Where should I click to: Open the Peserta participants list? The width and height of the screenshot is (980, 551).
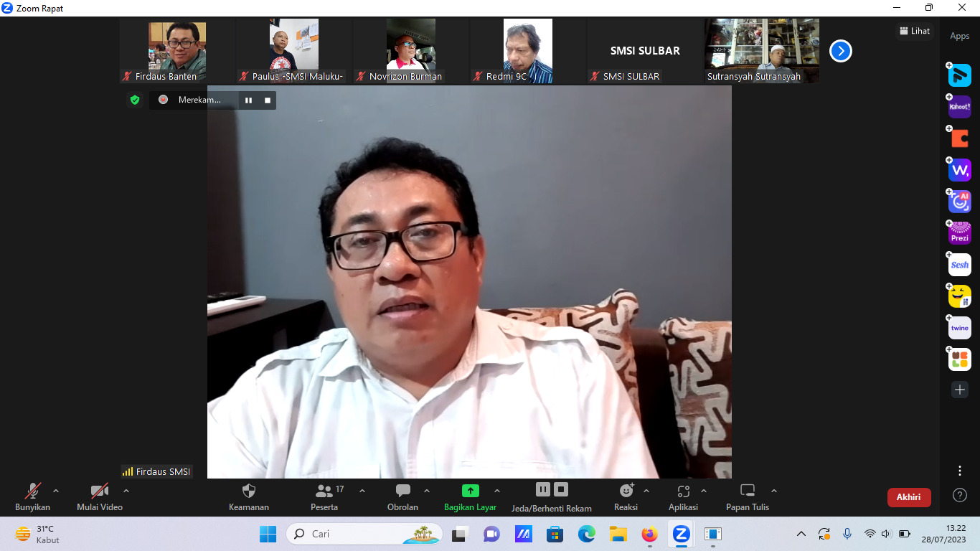(324, 496)
